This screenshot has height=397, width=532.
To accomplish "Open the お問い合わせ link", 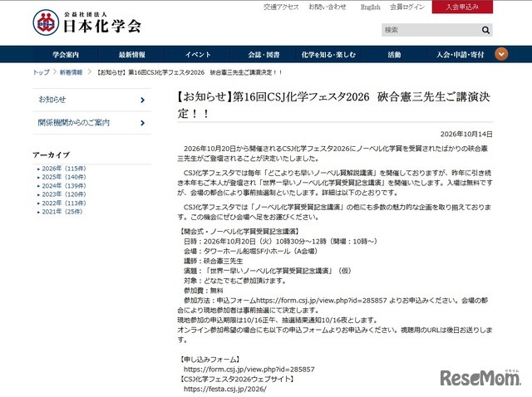I will tap(327, 7).
